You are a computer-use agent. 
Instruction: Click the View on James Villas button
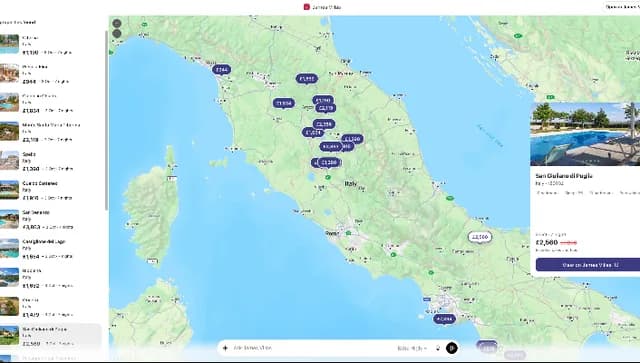tap(588, 265)
